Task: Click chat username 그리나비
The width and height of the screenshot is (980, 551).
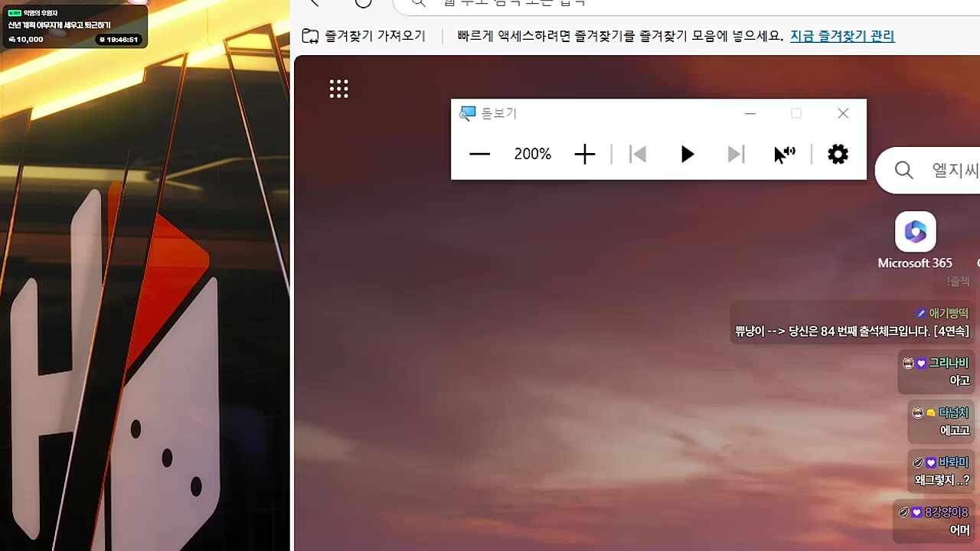Action: [x=949, y=363]
